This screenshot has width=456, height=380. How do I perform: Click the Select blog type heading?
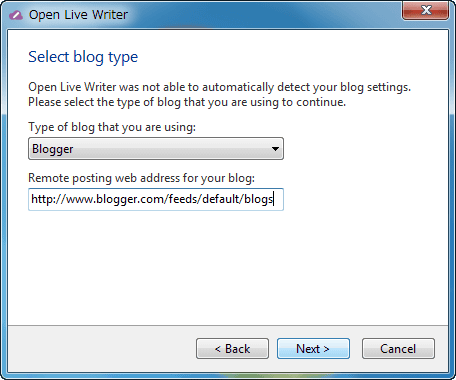click(83, 57)
